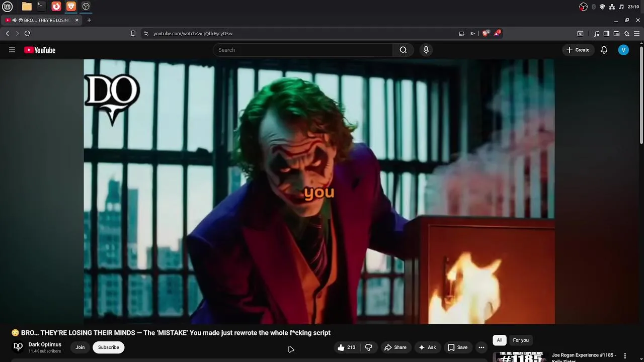Open the browser hamburger main menu
Image resolution: width=644 pixels, height=362 pixels.
tap(636, 34)
